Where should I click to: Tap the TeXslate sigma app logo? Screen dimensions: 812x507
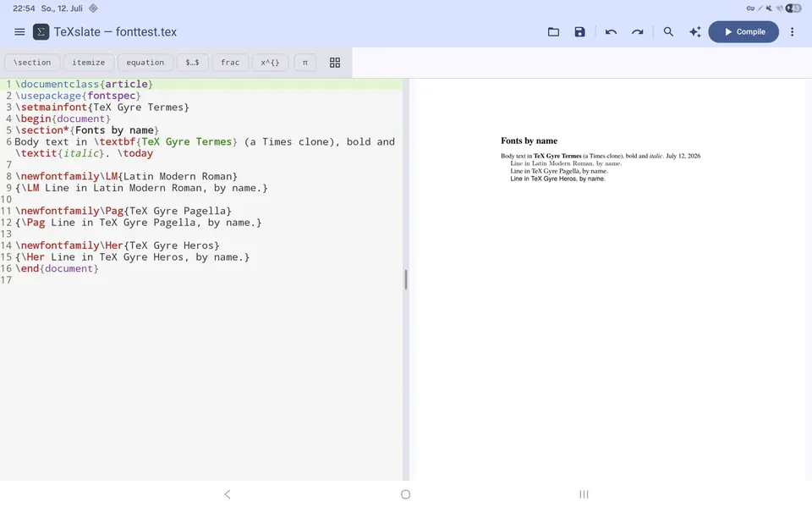[41, 32]
